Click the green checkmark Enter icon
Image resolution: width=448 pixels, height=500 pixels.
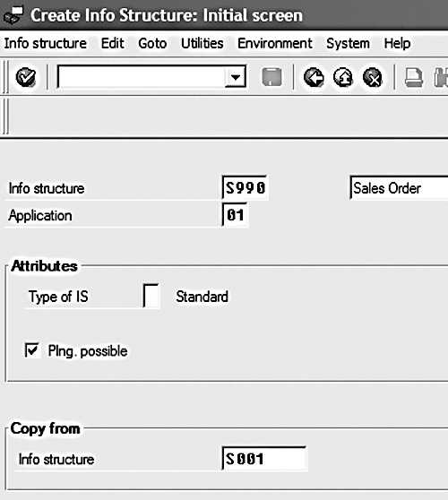[25, 77]
